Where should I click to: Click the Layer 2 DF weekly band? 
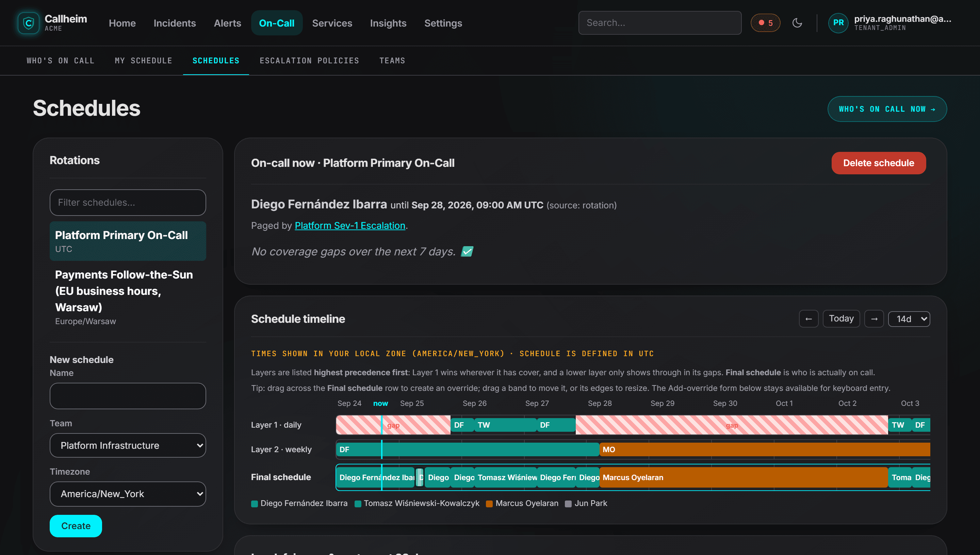[468, 449]
